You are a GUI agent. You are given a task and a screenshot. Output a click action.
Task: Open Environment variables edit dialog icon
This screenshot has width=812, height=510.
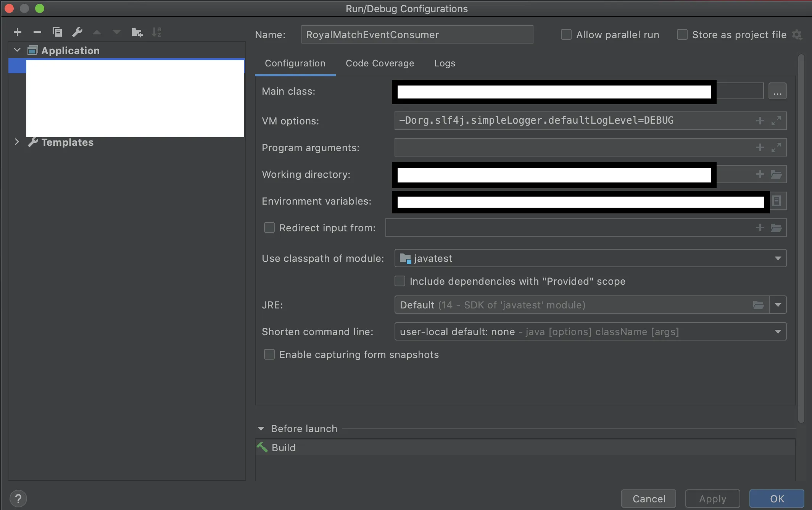click(777, 201)
